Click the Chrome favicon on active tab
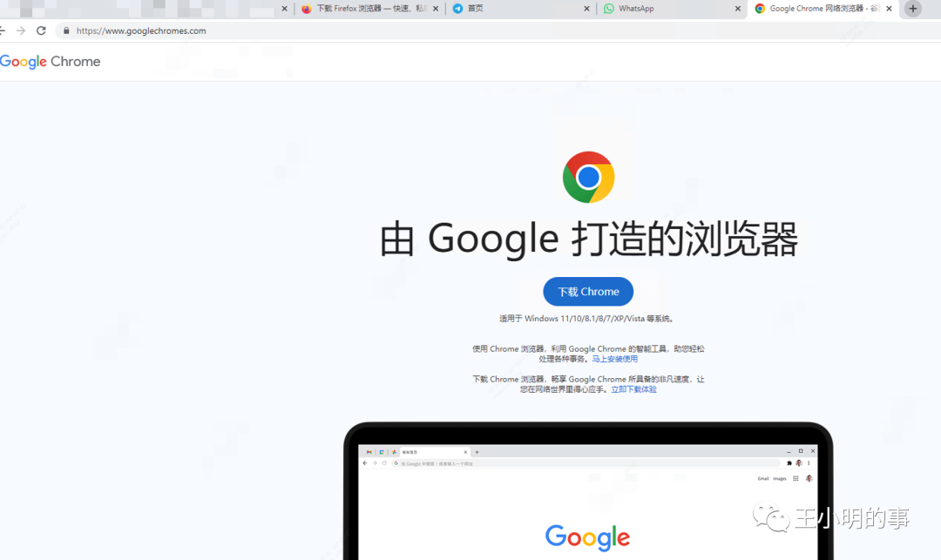941x560 pixels. coord(760,9)
